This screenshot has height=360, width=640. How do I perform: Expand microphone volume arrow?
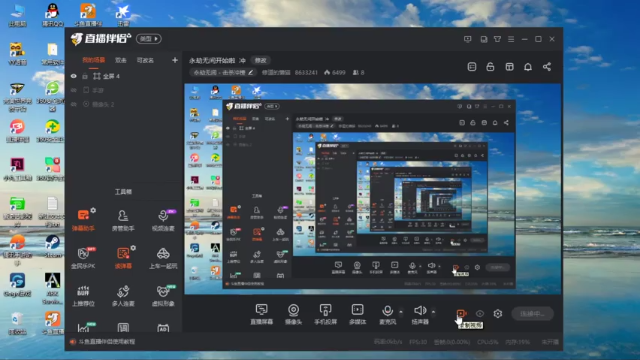click(401, 312)
